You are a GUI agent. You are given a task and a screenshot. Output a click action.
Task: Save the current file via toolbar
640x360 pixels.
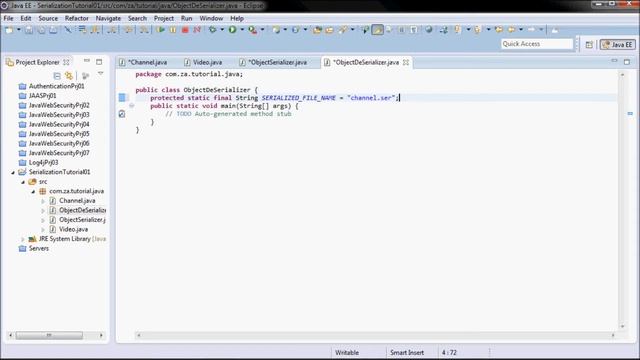tap(29, 30)
